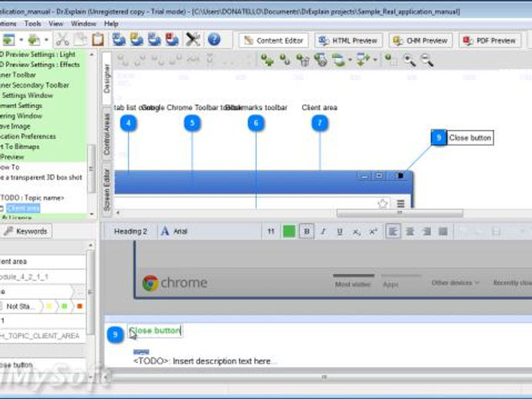
Task: Click Content Editor button
Action: [274, 40]
